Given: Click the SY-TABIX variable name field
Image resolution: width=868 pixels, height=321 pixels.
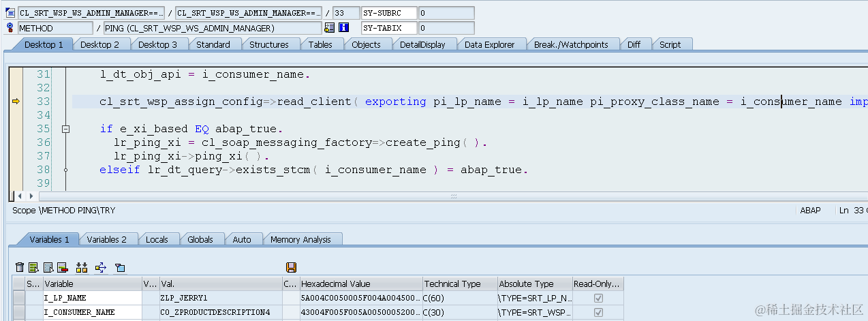Looking at the screenshot, I should (x=389, y=28).
